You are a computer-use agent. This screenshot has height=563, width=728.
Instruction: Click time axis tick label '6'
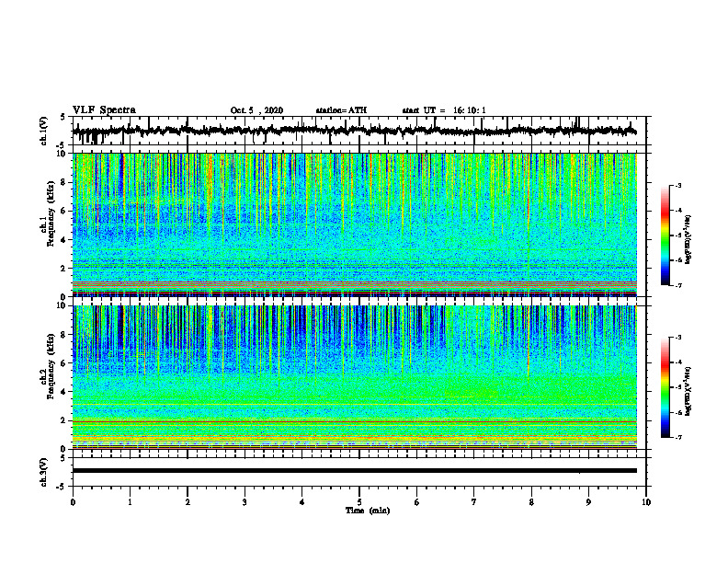tap(417, 502)
